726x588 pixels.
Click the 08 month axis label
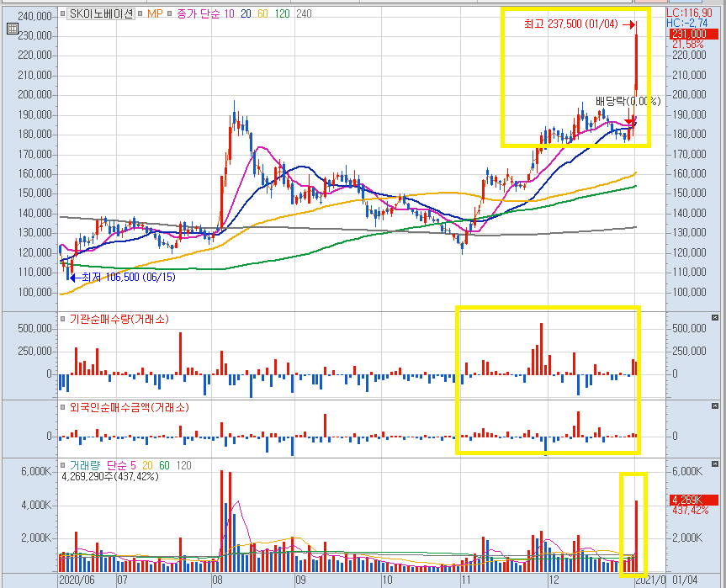217,580
